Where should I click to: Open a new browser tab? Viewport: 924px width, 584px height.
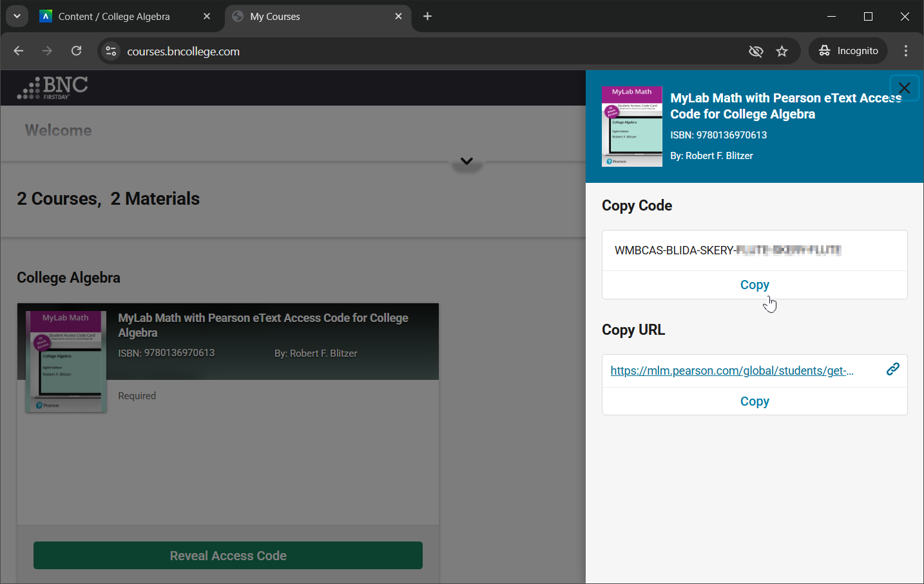click(x=427, y=16)
